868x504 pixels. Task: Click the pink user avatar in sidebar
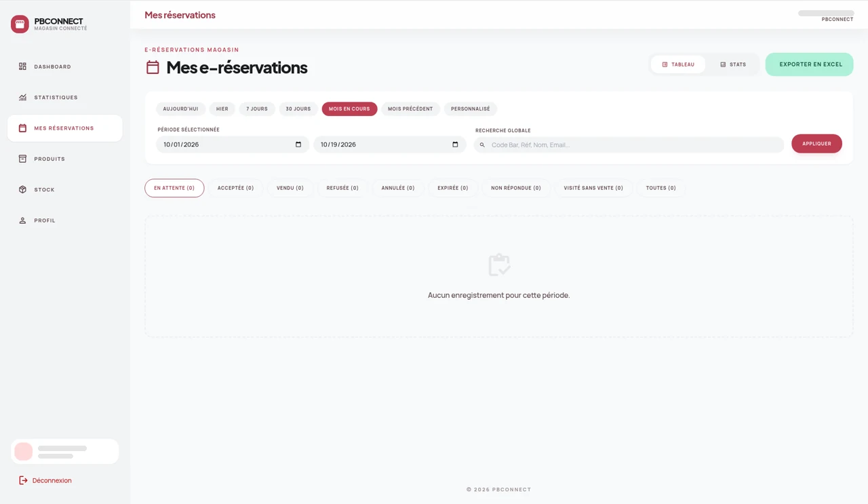pyautogui.click(x=24, y=452)
